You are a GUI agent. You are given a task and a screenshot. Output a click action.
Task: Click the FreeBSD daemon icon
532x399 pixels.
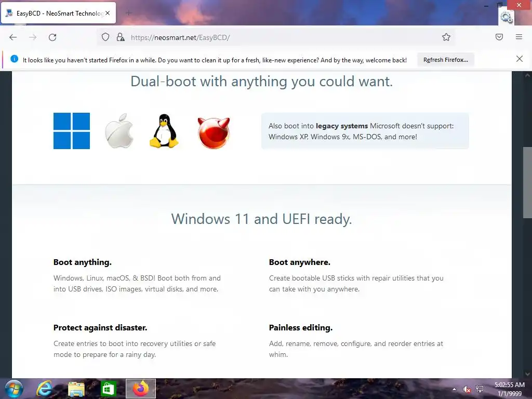[x=214, y=132]
